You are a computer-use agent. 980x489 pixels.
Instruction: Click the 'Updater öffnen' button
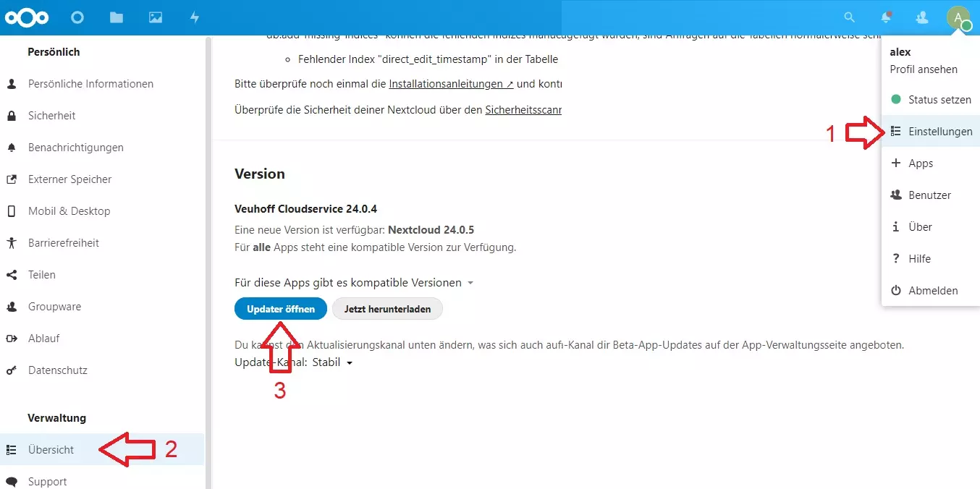click(281, 309)
